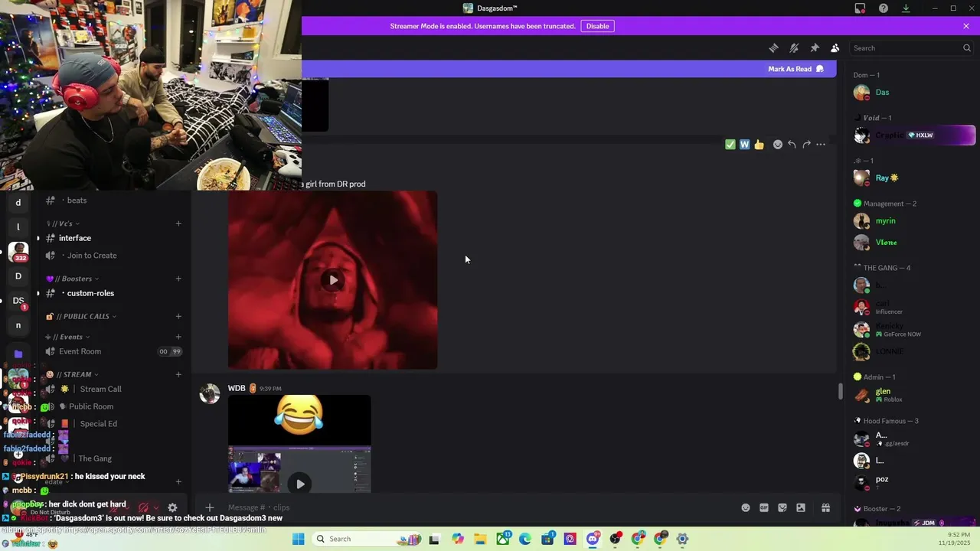The width and height of the screenshot is (980, 551).
Task: Click the search magnifier icon in Discord
Action: [967, 47]
